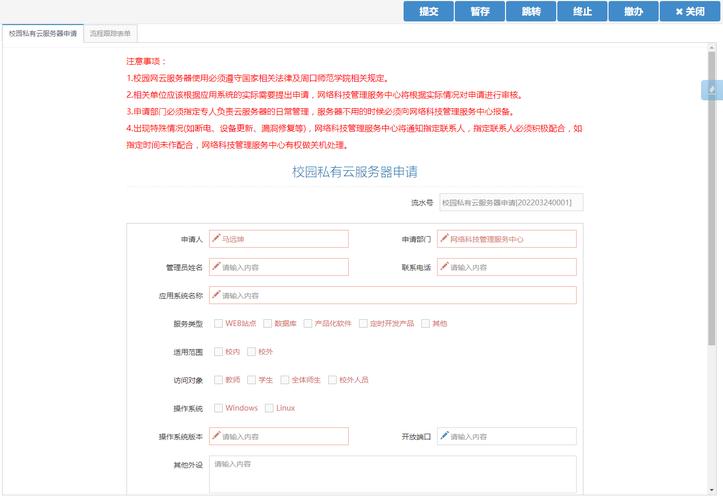Screen dimensions: 723x500
Task: Click into the 联系电话 input field
Action: pos(507,267)
